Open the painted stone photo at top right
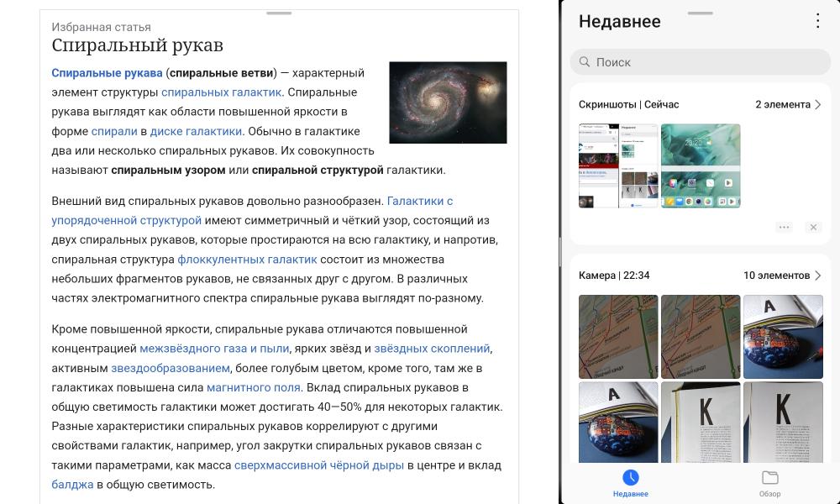 783,336
